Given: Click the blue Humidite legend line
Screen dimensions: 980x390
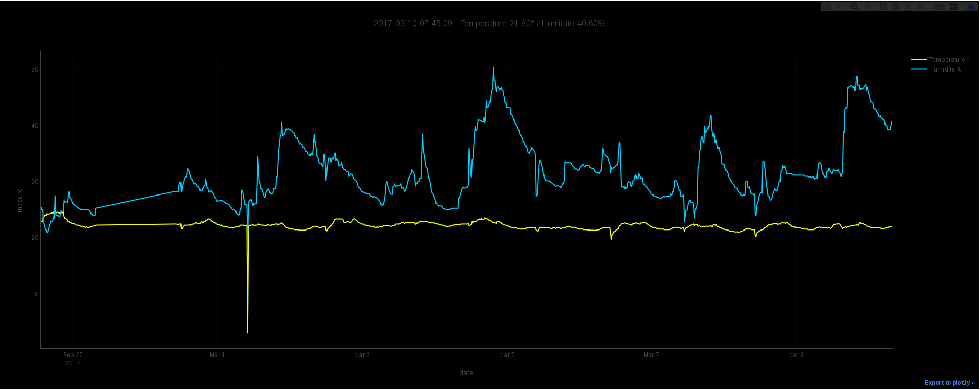Looking at the screenshot, I should click(919, 69).
